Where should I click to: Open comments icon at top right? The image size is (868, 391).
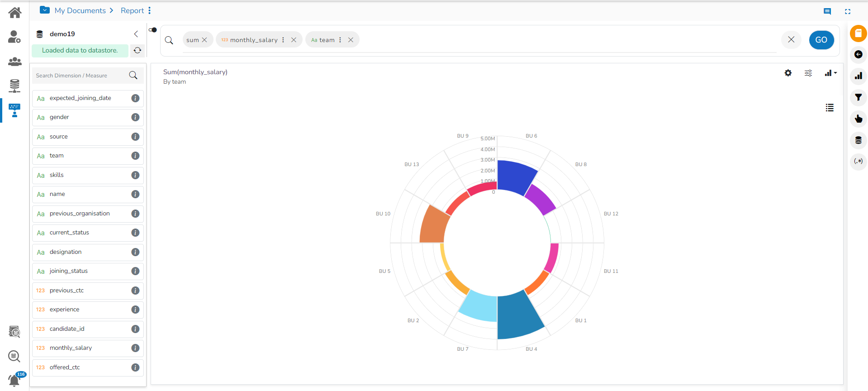(x=827, y=11)
